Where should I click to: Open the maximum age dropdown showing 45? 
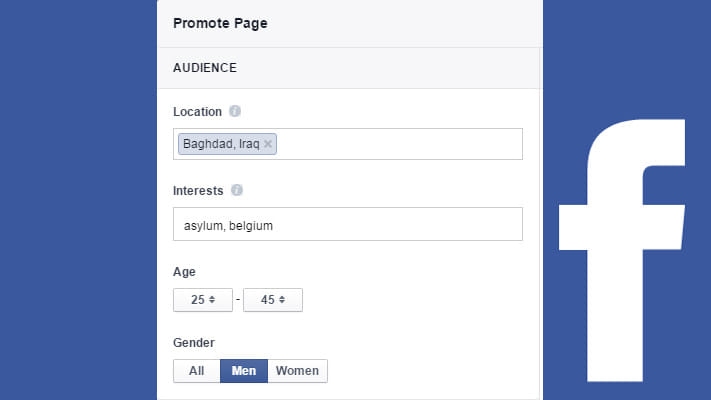(273, 300)
